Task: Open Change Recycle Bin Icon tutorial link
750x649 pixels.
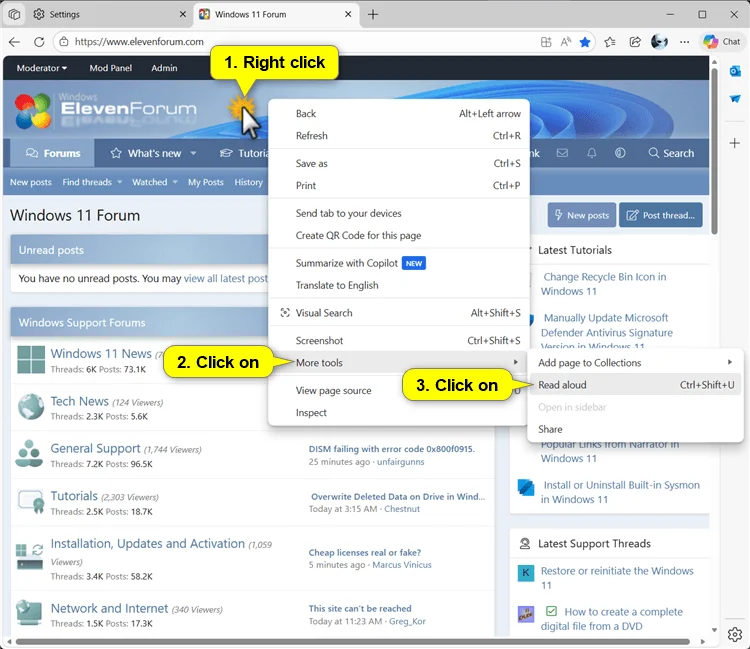Action: tap(604, 284)
